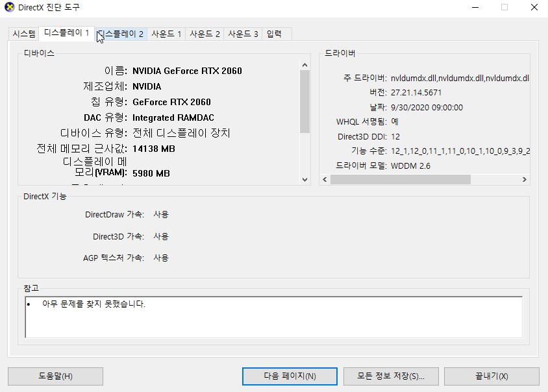Click device panel scroll up arrow

point(305,65)
